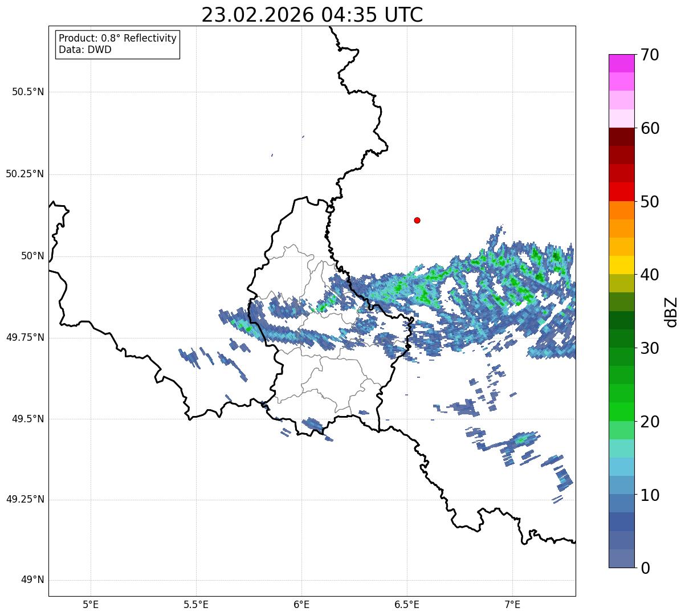Click the colorbar tick label 70
The width and height of the screenshot is (685, 616).
tap(650, 55)
